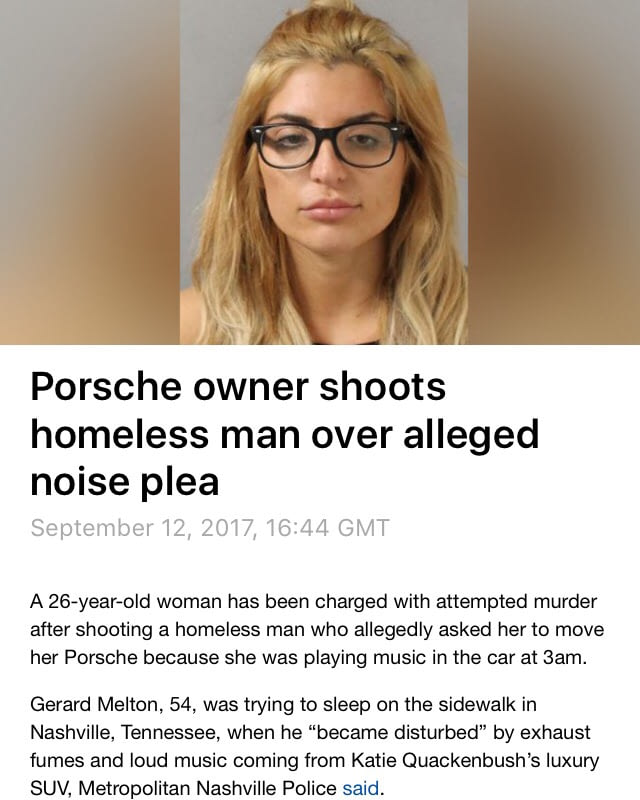Tap the mugshot photo of the woman
The image size is (640, 800).
[x=324, y=172]
